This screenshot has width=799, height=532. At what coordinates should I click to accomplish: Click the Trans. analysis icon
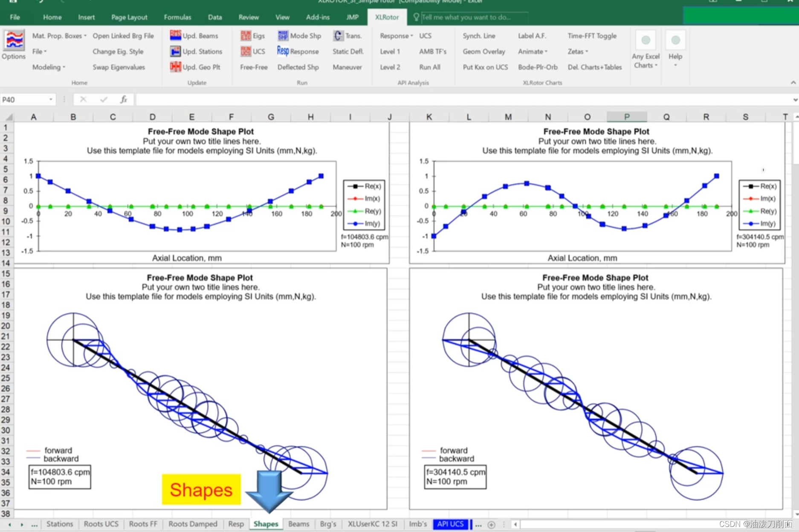[338, 35]
